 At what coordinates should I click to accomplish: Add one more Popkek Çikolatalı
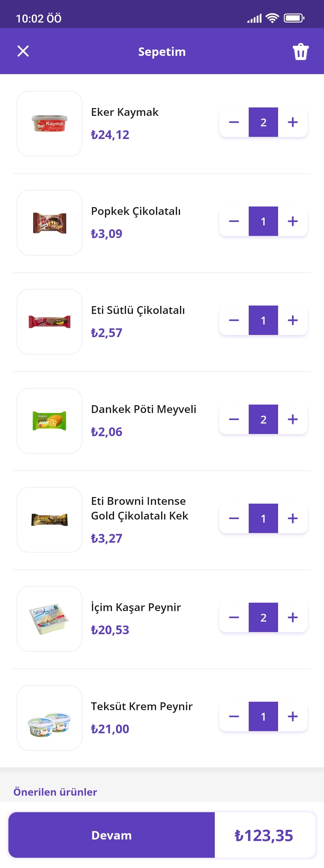[x=293, y=222]
